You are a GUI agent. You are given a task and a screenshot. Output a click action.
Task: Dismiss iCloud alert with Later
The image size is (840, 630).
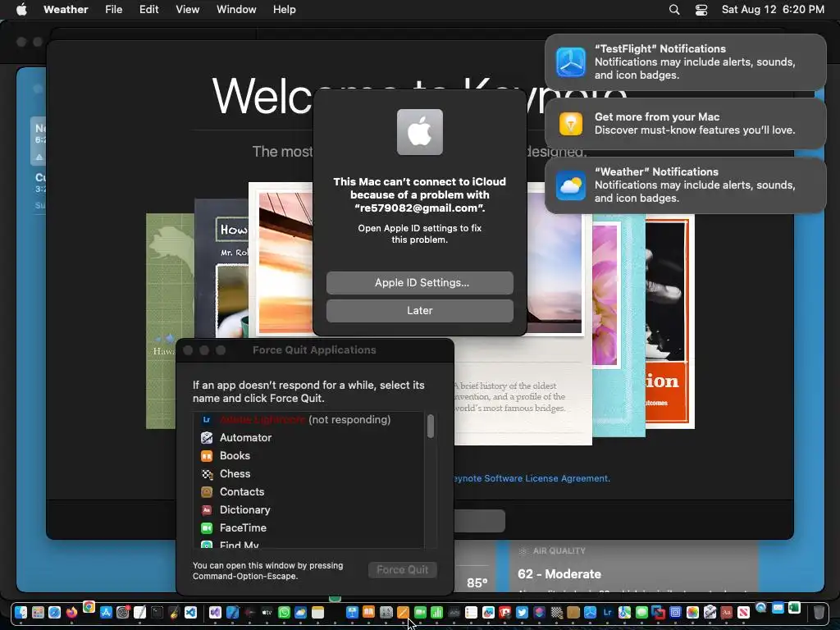[x=419, y=311]
